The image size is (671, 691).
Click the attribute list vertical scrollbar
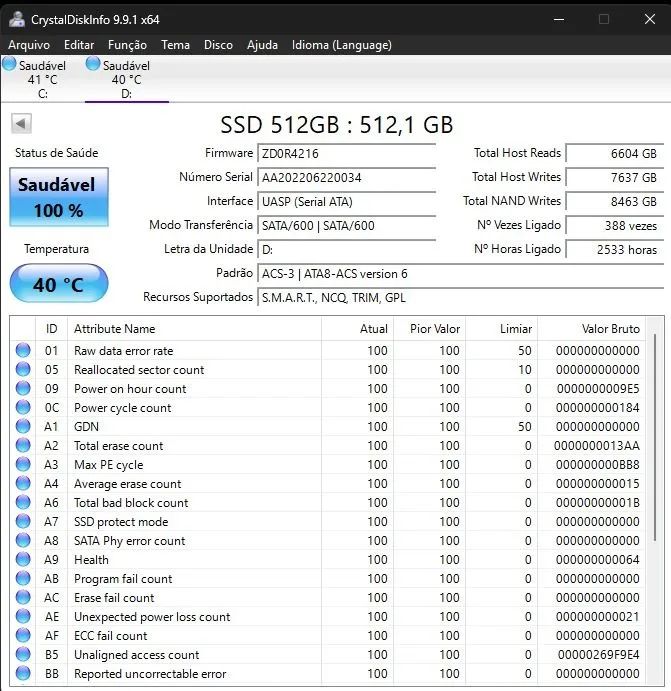pyautogui.click(x=655, y=436)
